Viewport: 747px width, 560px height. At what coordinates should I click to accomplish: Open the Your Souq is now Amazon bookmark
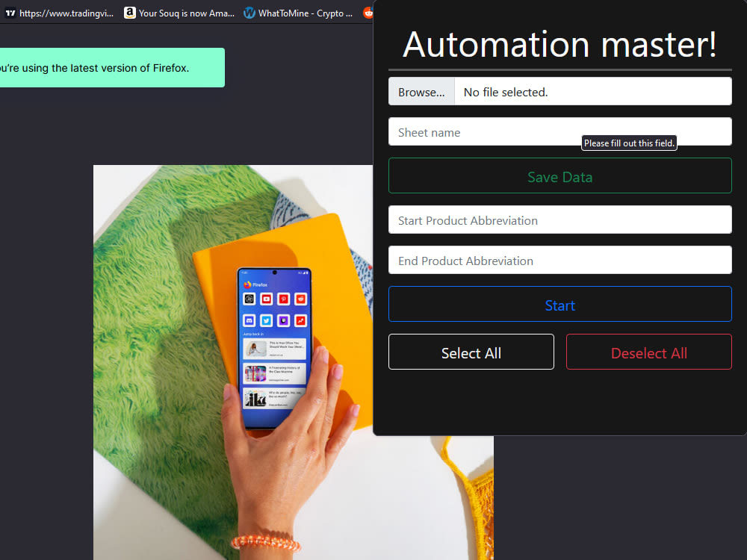click(x=179, y=13)
